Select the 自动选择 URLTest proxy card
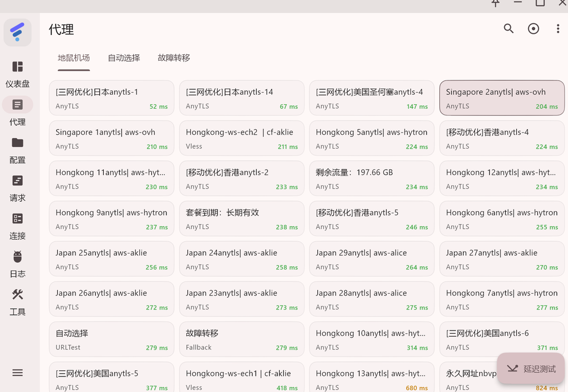The width and height of the screenshot is (568, 392). tap(111, 339)
